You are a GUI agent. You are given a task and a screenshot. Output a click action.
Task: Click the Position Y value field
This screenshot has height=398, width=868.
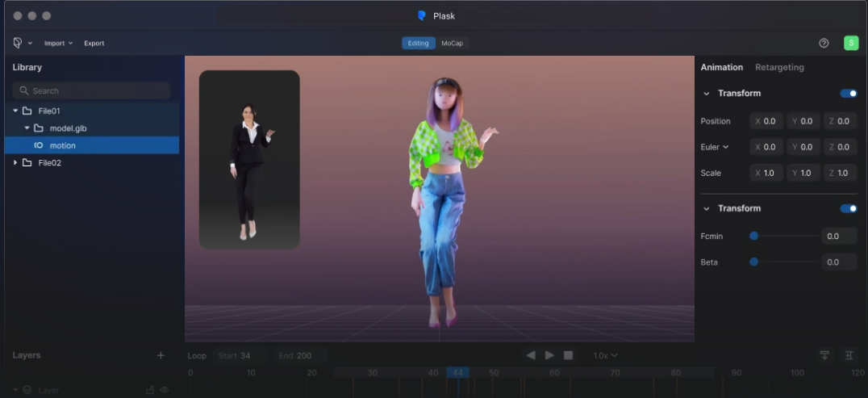point(803,121)
